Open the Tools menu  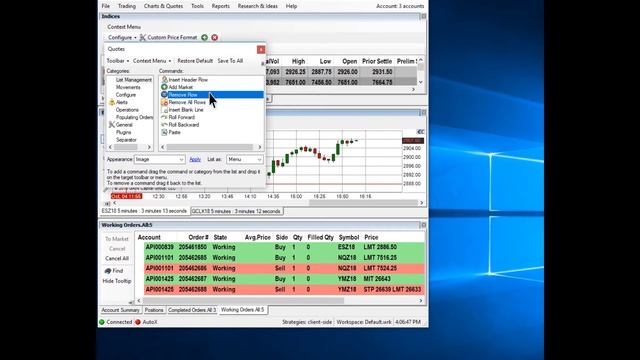point(197,6)
